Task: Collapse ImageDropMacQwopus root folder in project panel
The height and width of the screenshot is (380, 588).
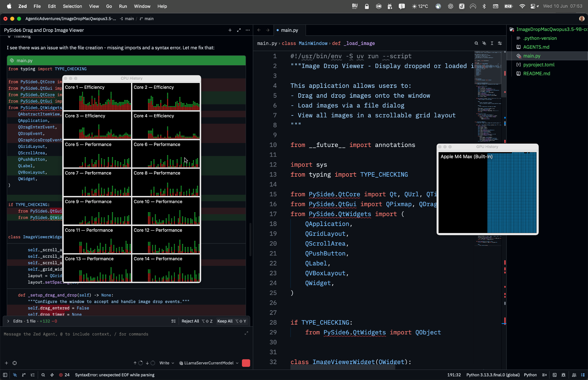Action: tap(548, 29)
